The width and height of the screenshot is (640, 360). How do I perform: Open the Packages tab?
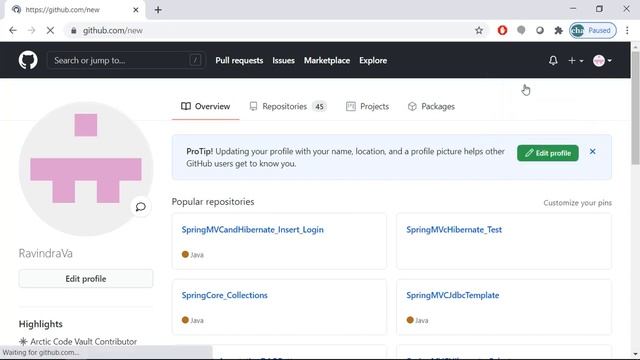431,107
